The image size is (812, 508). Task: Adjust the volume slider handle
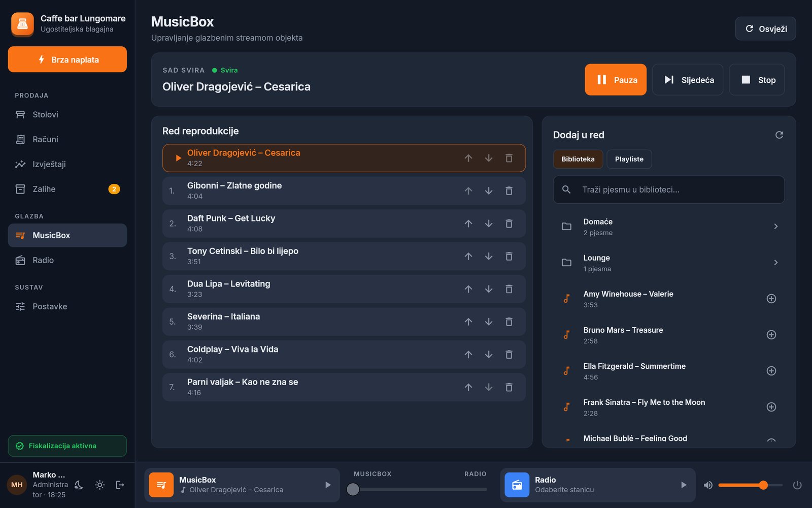click(x=763, y=485)
